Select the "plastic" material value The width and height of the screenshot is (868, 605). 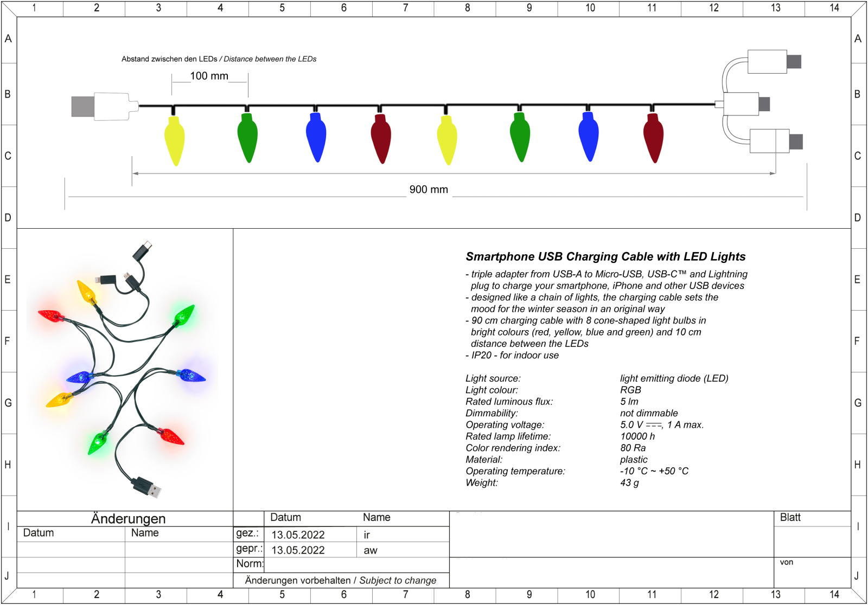[x=634, y=460]
